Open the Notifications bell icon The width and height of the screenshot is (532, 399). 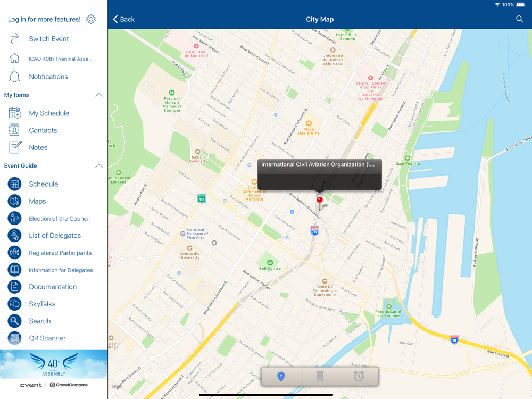pos(14,77)
